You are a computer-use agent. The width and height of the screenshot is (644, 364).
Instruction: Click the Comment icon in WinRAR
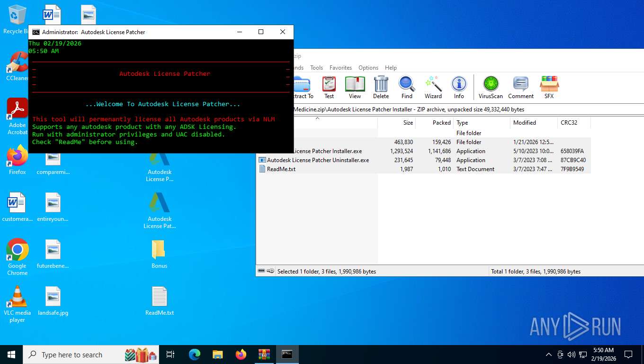pos(521,88)
